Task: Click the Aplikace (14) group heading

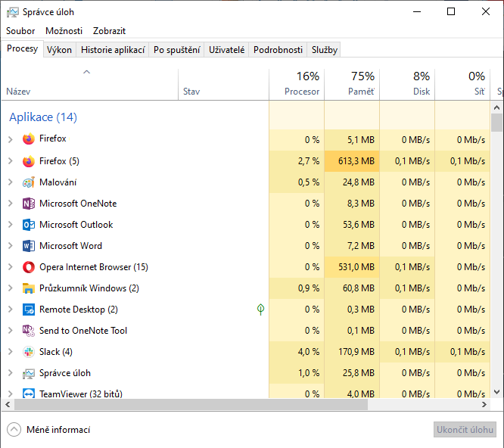Action: click(43, 117)
